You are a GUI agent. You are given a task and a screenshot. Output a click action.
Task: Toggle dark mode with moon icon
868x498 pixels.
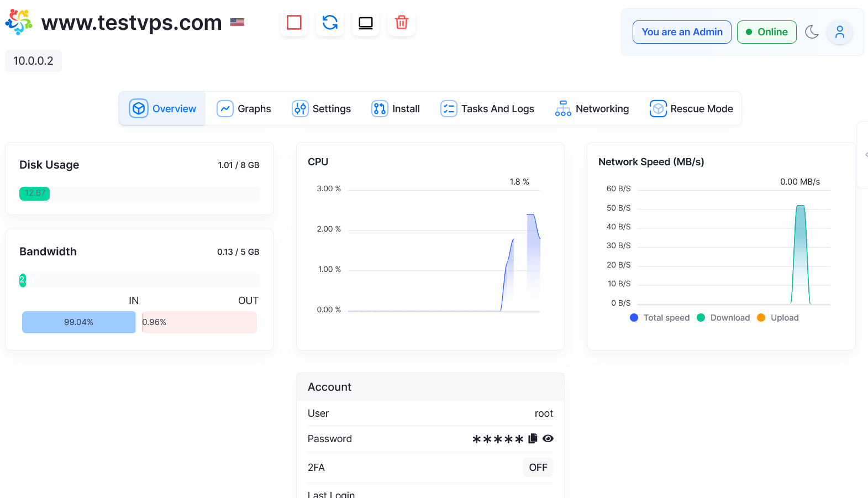click(812, 32)
